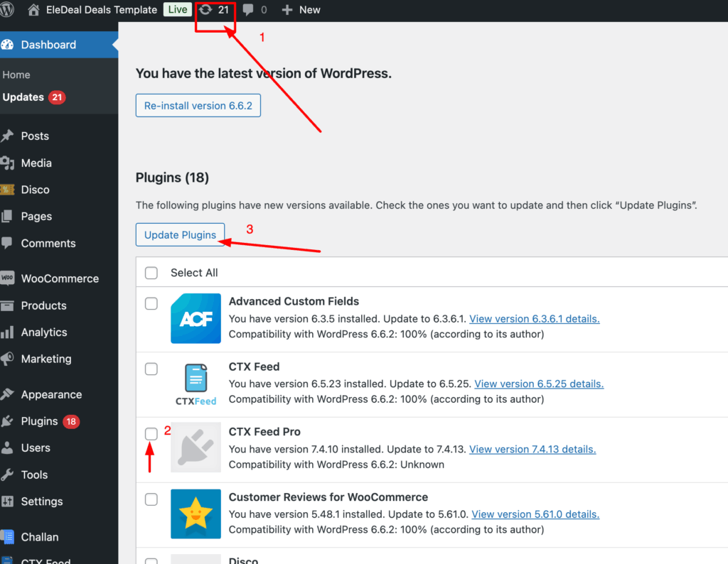Open the WooCommerce menu
The height and width of the screenshot is (564, 728).
pyautogui.click(x=59, y=278)
